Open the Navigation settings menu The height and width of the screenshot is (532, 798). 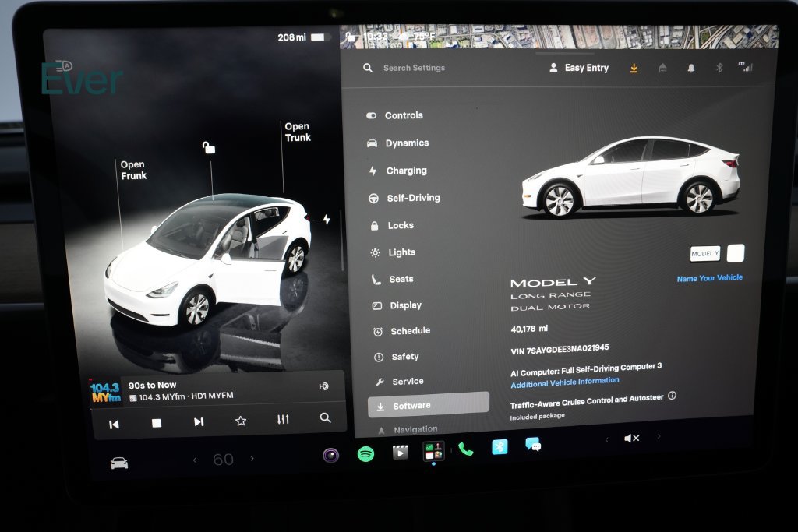(407, 430)
